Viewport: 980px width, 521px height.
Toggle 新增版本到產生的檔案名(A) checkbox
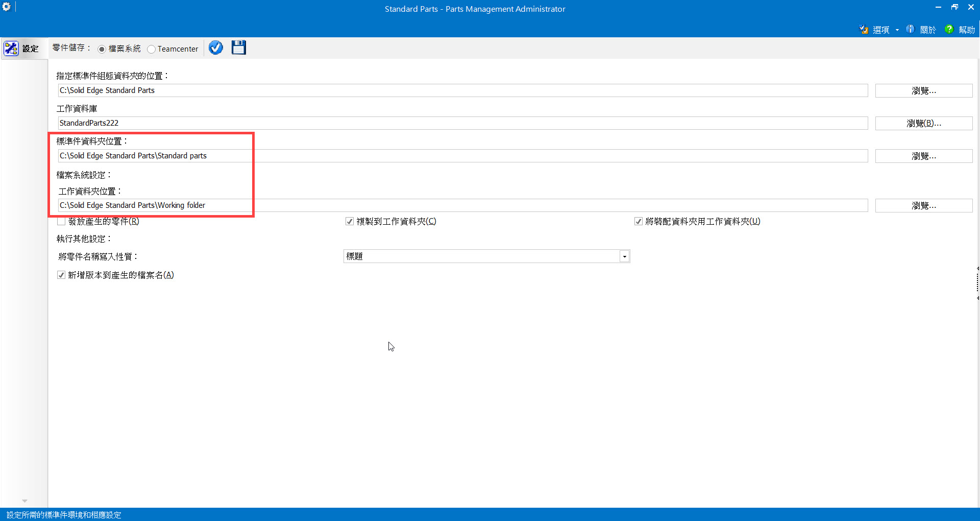click(x=61, y=275)
